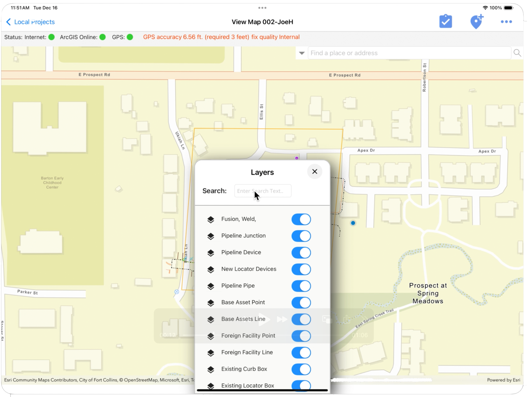Tap the purple point feature on map
This screenshot has width=532, height=397.
point(296,158)
